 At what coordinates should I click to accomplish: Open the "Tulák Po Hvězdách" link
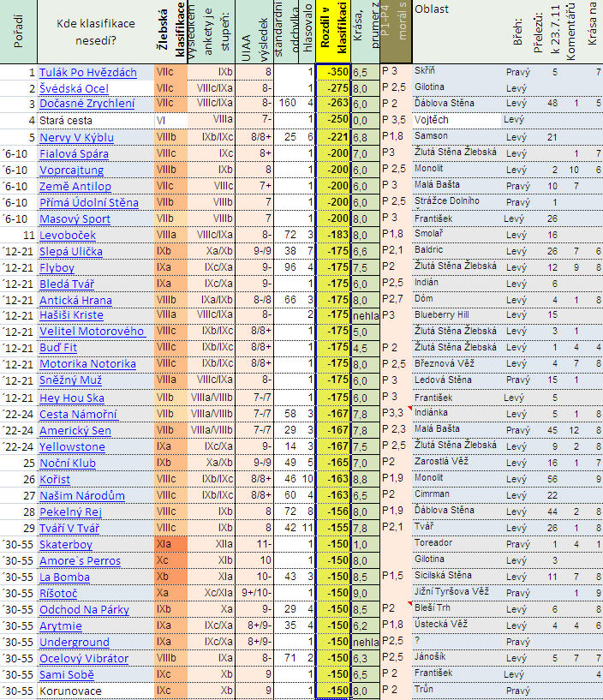coord(88,73)
